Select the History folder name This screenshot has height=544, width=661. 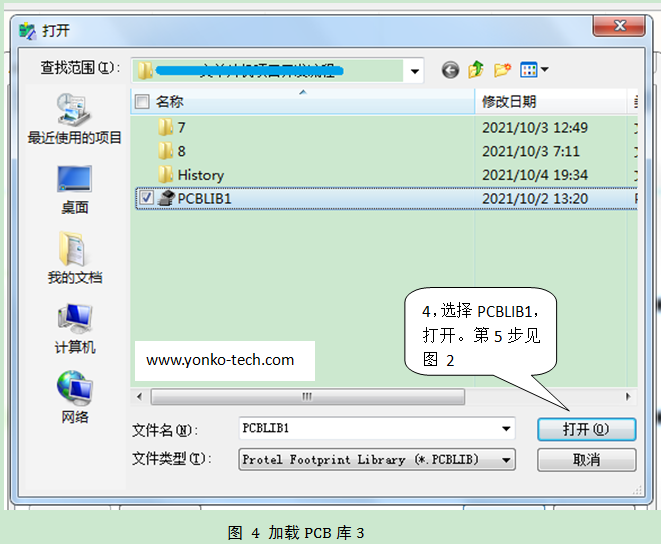coord(201,175)
